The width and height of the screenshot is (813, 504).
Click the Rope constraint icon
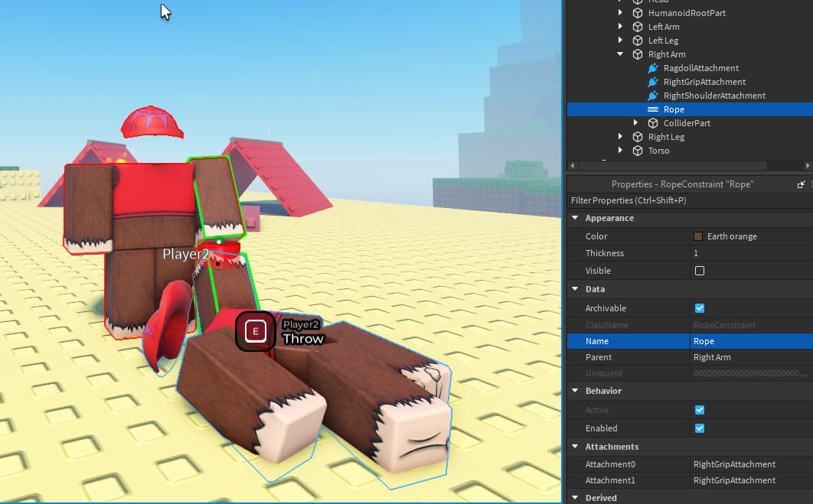coord(653,109)
